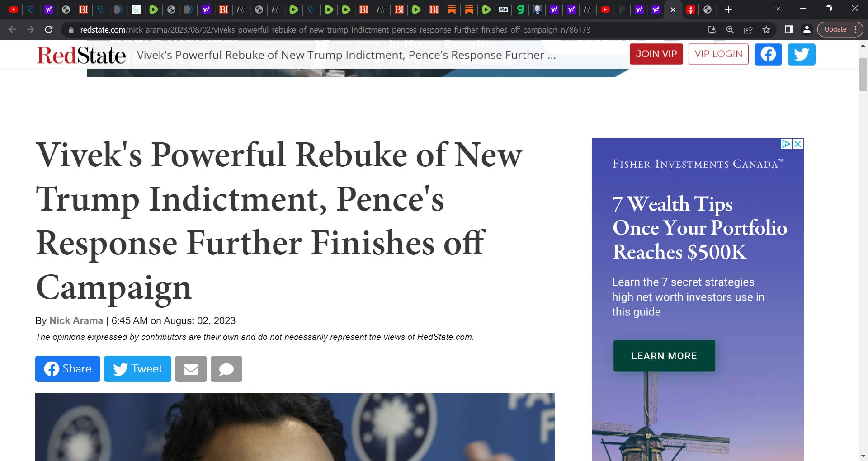Open Chrome Update menu button
The width and height of the screenshot is (868, 461).
pos(840,29)
